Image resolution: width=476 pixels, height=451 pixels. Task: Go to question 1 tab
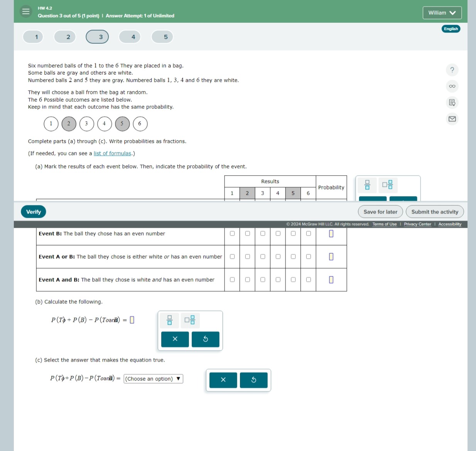(33, 37)
